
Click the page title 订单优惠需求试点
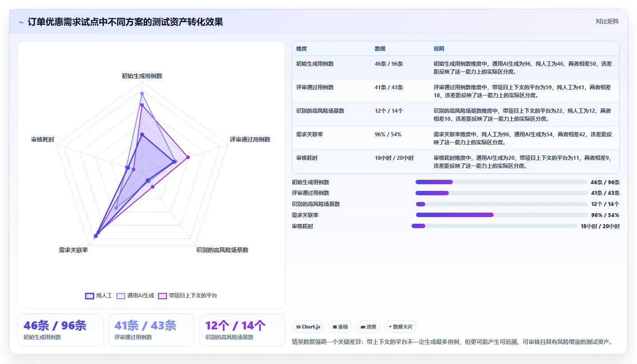(x=126, y=22)
